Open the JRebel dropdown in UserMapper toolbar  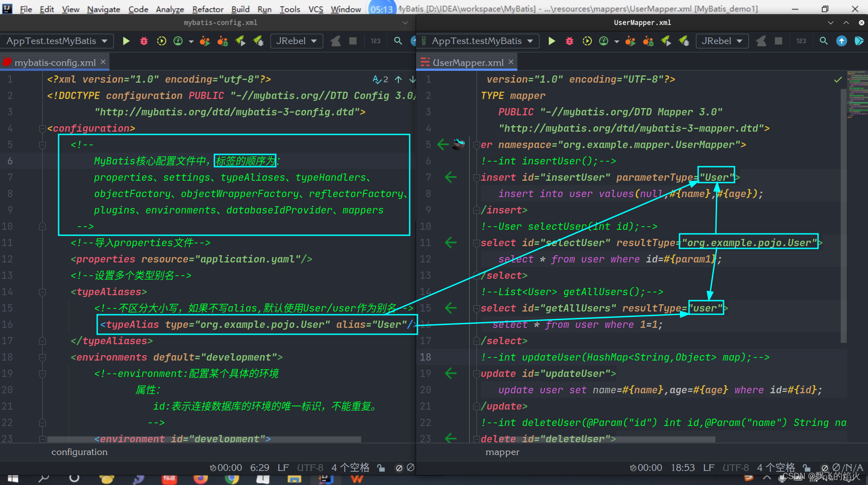pos(722,41)
